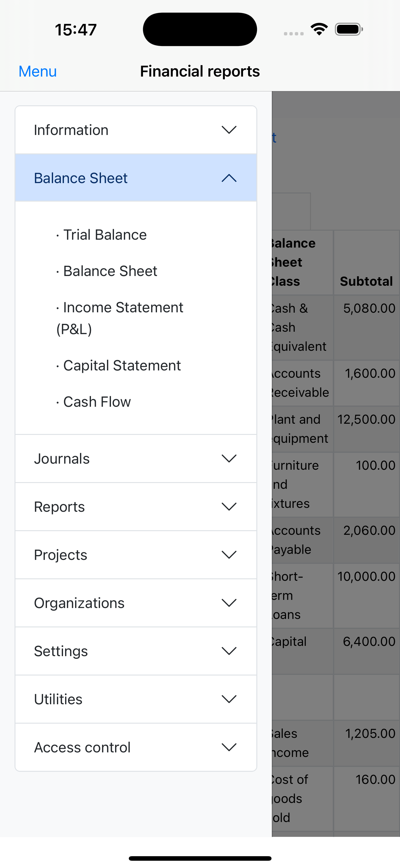Expand the Projects chevron icon
This screenshot has height=868, width=400.
pos(229,555)
